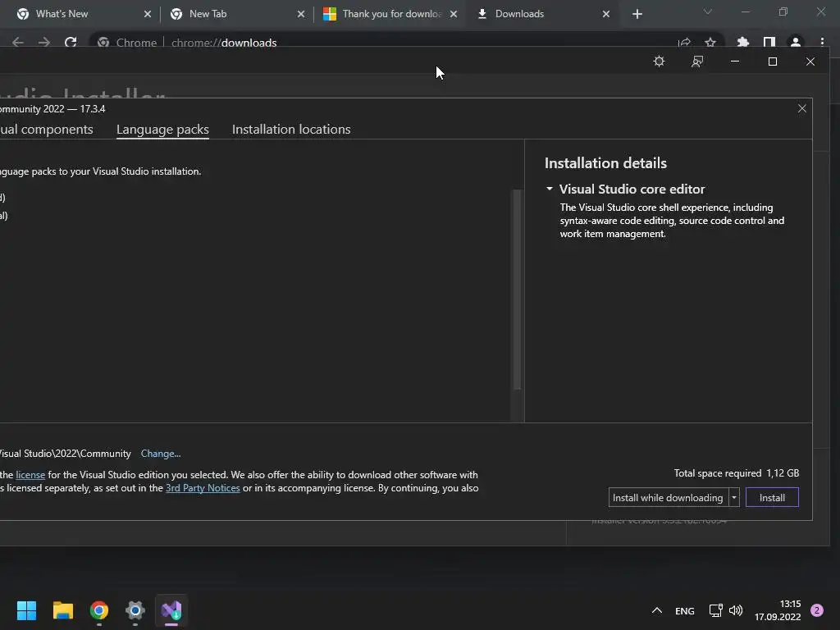Go back in Chrome
Image resolution: width=840 pixels, height=630 pixels.
click(18, 42)
